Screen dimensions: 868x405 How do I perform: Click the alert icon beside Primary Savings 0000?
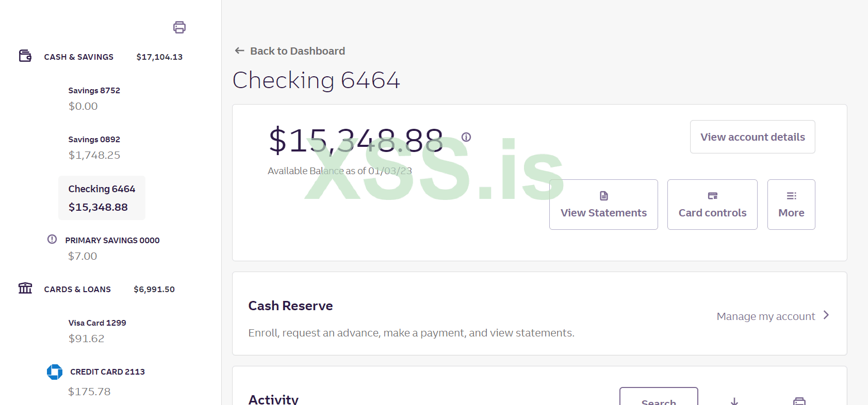pos(52,239)
